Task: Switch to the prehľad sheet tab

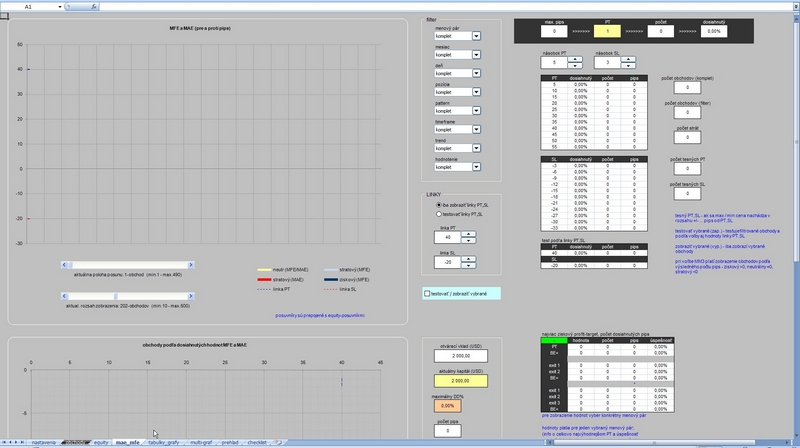Action: (x=230, y=442)
